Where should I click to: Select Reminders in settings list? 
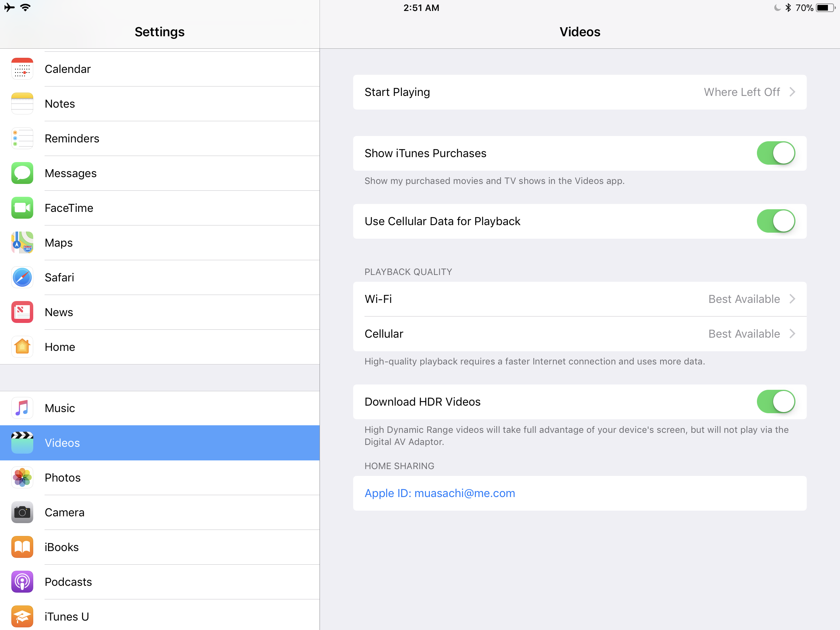point(159,138)
